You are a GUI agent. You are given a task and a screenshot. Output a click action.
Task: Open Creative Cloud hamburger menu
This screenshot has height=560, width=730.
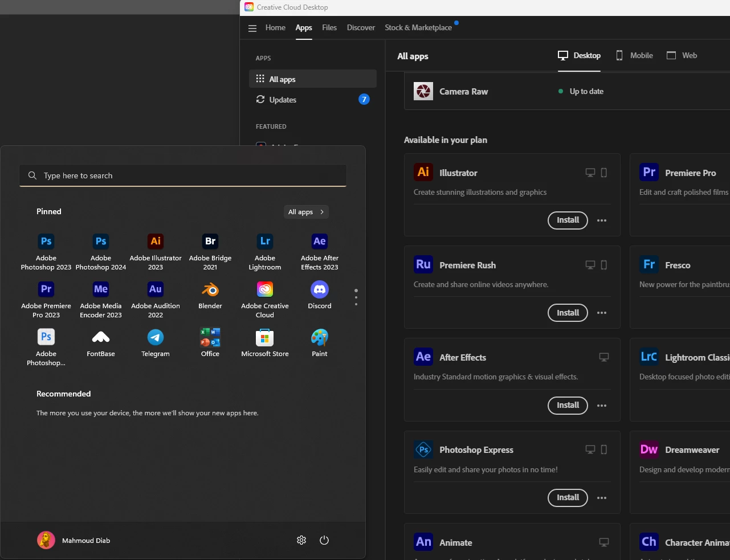point(252,28)
